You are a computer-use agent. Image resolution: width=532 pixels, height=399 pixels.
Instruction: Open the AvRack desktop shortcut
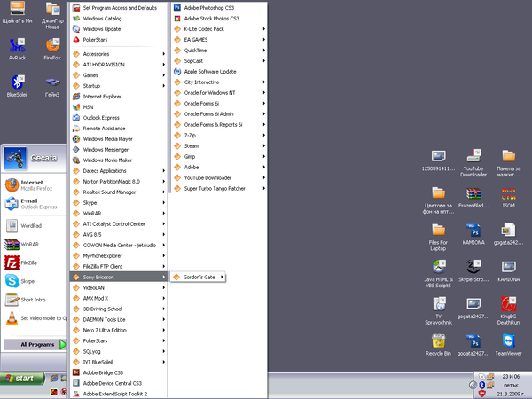[18, 49]
